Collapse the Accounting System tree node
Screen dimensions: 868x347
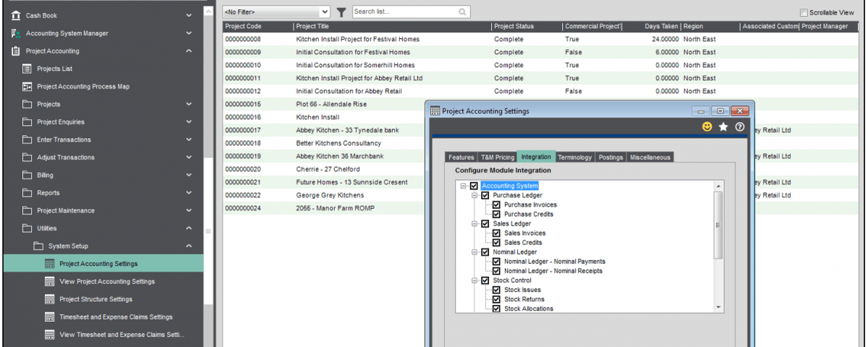pyautogui.click(x=463, y=186)
